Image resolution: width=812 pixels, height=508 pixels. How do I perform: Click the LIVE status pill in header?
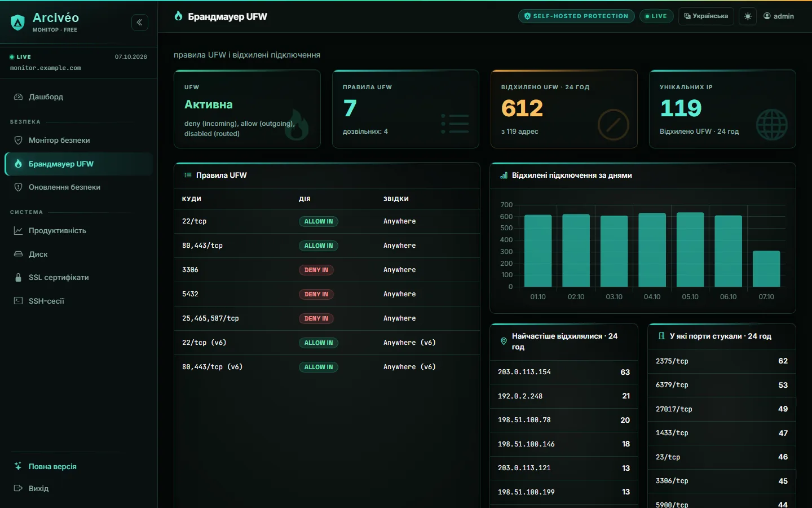click(x=656, y=16)
